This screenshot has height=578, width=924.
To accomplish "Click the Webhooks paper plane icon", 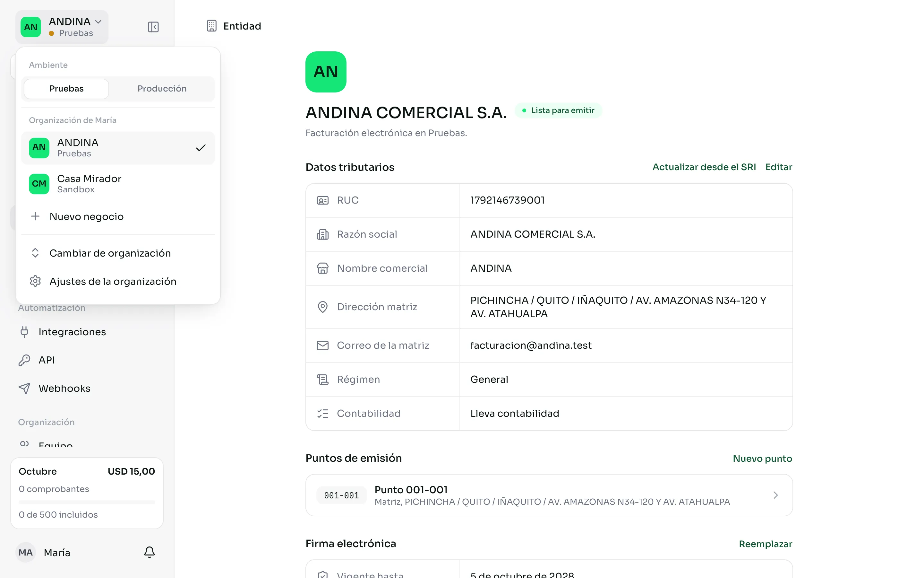I will click(24, 388).
